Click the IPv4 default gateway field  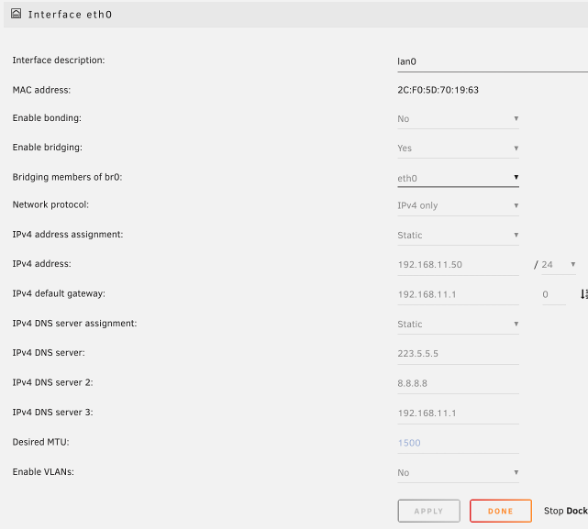(458, 294)
